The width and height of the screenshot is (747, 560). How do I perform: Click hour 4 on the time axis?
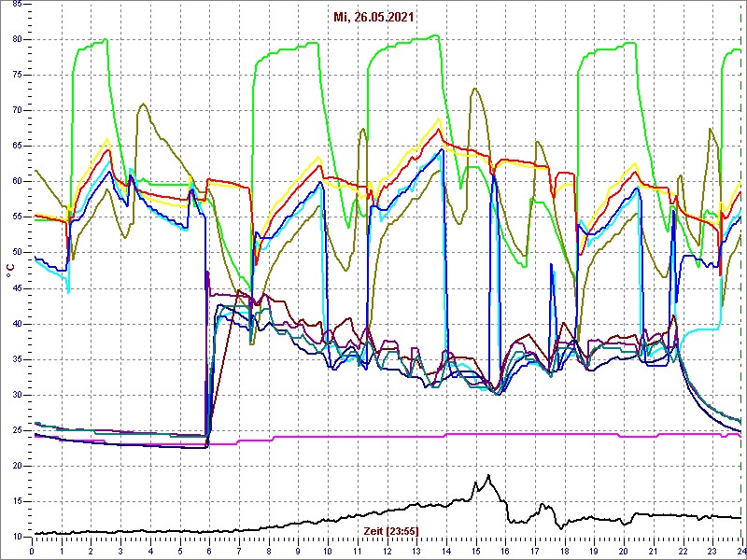150,551
